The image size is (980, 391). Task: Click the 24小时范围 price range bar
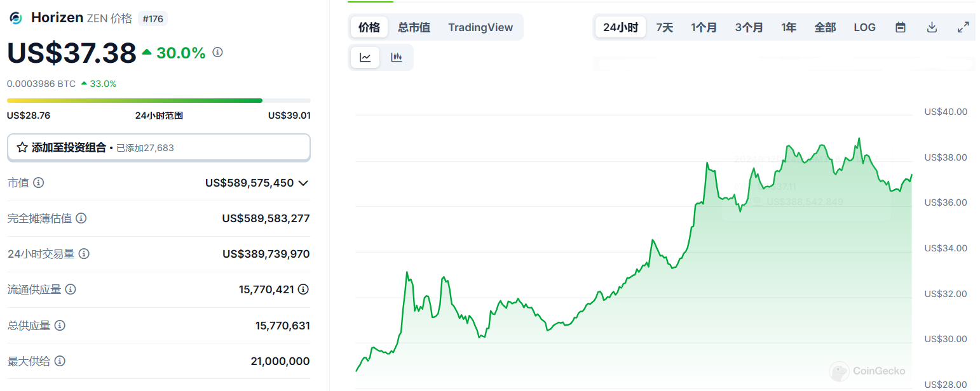point(158,100)
